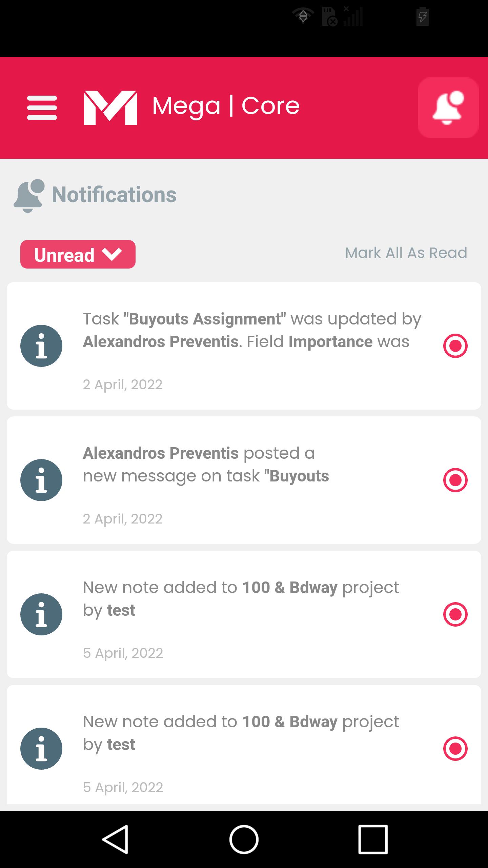Expand the Unread filter dropdown
Image resolution: width=488 pixels, height=868 pixels.
[x=78, y=254]
